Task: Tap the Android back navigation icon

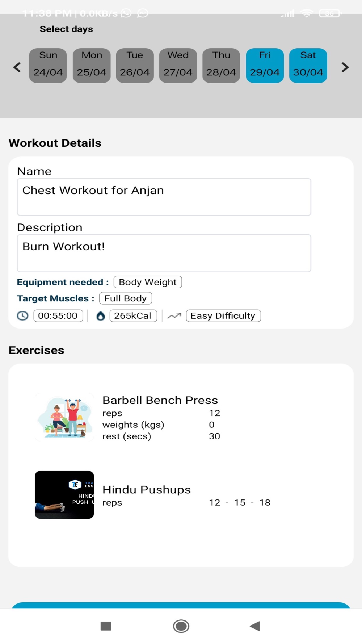Action: pyautogui.click(x=255, y=626)
